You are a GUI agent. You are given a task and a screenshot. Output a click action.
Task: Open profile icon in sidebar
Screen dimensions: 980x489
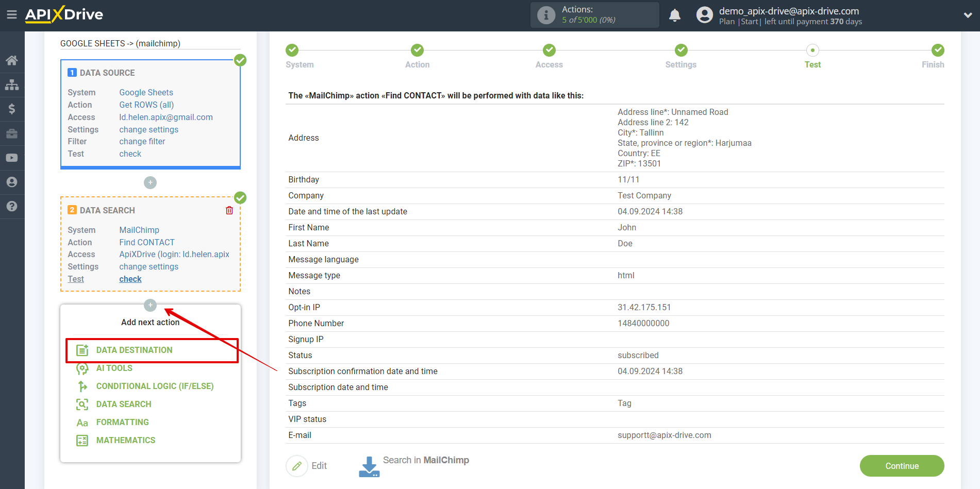12,182
